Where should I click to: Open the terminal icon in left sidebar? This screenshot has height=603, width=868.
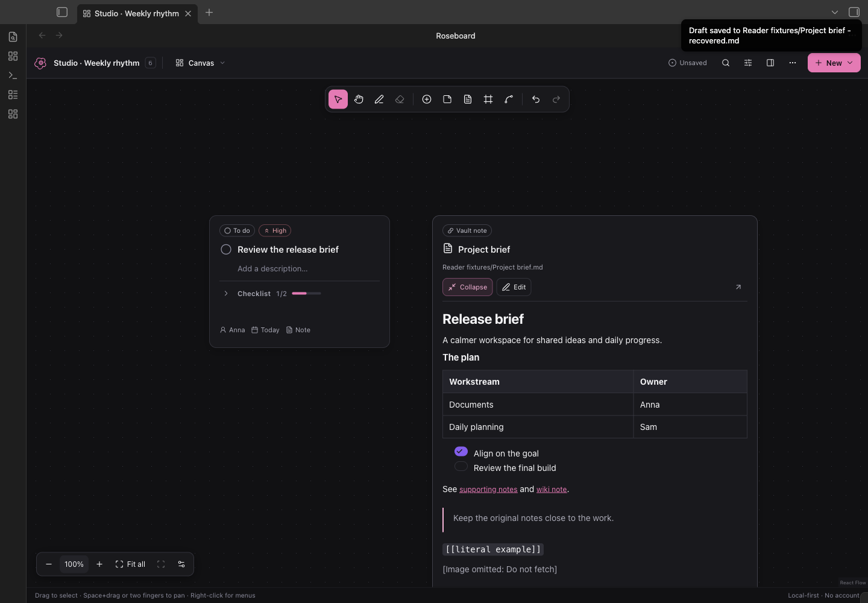[13, 75]
